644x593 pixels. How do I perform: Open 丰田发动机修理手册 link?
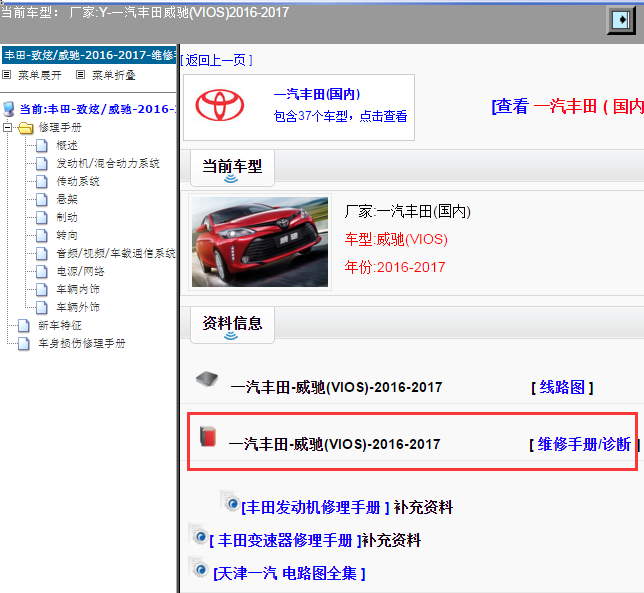(315, 508)
